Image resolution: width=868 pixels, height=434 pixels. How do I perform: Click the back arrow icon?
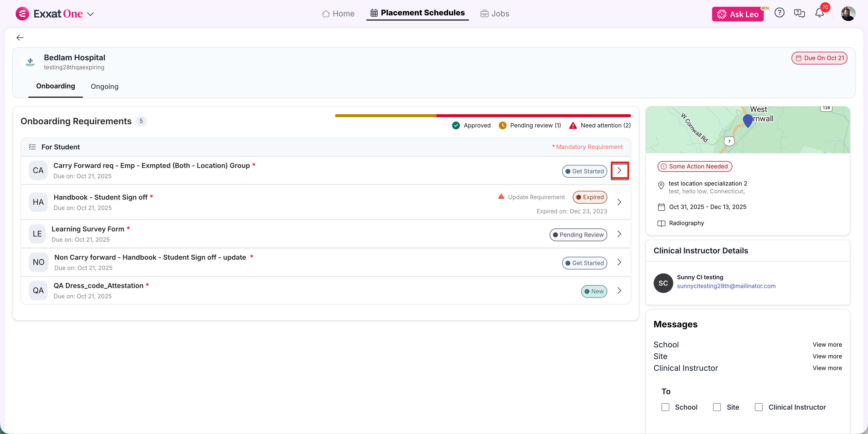[20, 37]
